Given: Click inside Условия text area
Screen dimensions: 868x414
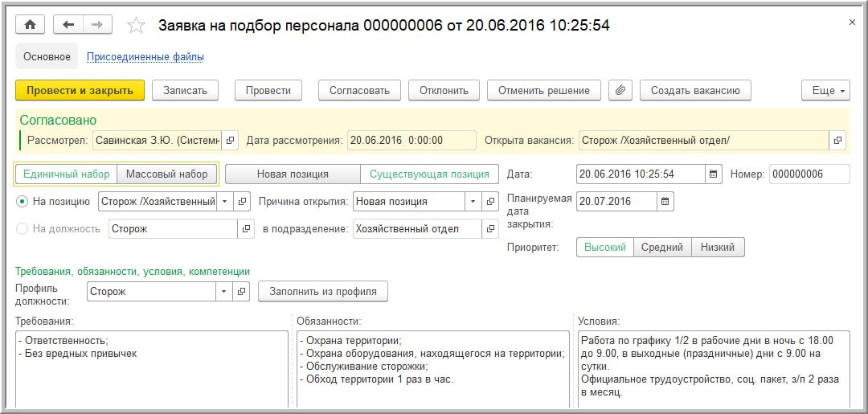Looking at the screenshot, I should [x=714, y=369].
